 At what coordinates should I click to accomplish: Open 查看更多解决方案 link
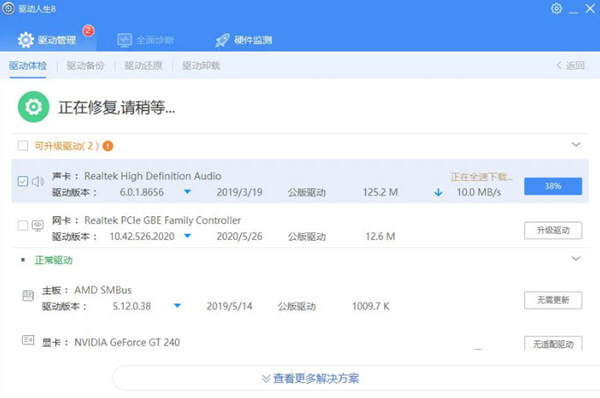point(310,378)
